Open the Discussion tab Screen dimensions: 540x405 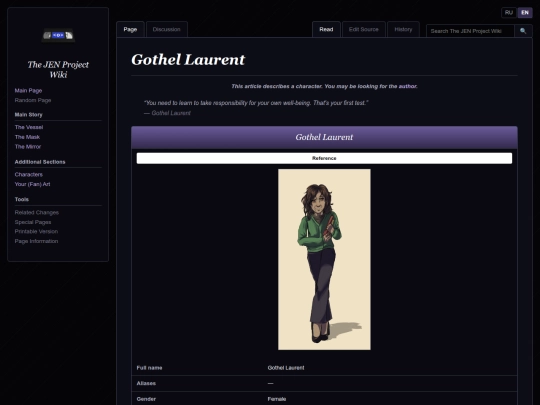pyautogui.click(x=167, y=29)
